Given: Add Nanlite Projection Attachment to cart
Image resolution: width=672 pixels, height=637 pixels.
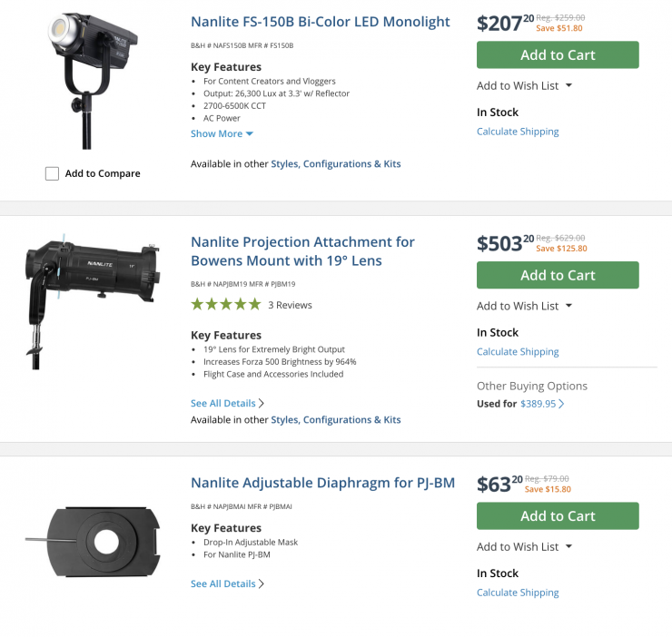Looking at the screenshot, I should [x=557, y=275].
